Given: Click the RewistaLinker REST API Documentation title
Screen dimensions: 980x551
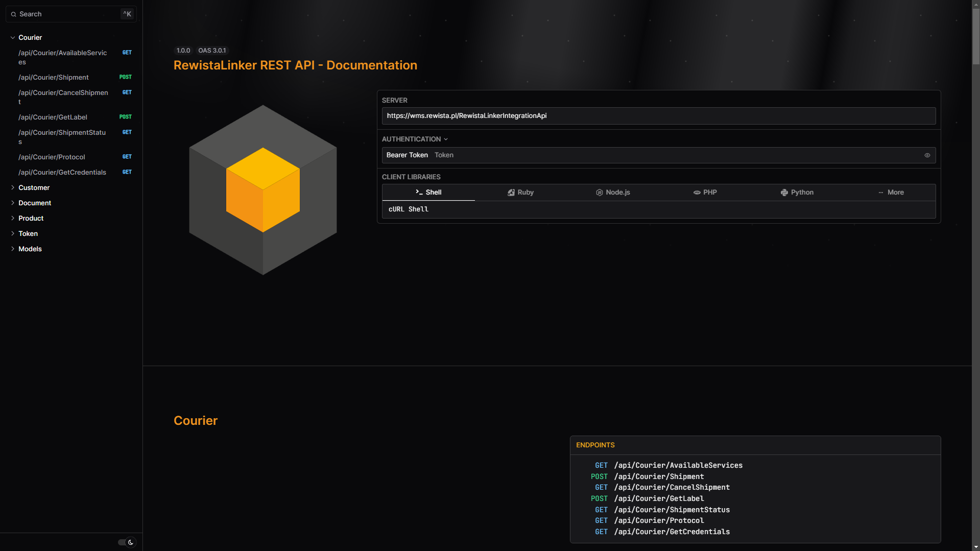Looking at the screenshot, I should 295,65.
